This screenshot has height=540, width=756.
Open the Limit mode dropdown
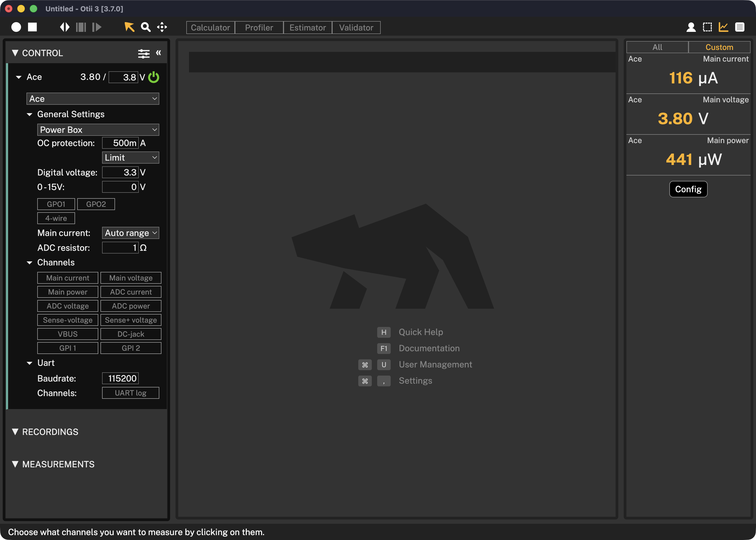click(x=131, y=158)
